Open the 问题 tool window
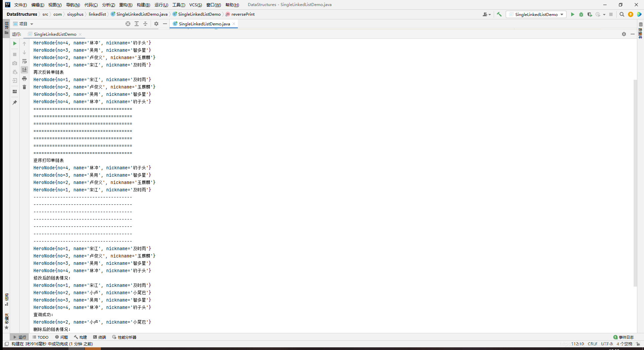This screenshot has height=350, width=644. tap(61, 337)
